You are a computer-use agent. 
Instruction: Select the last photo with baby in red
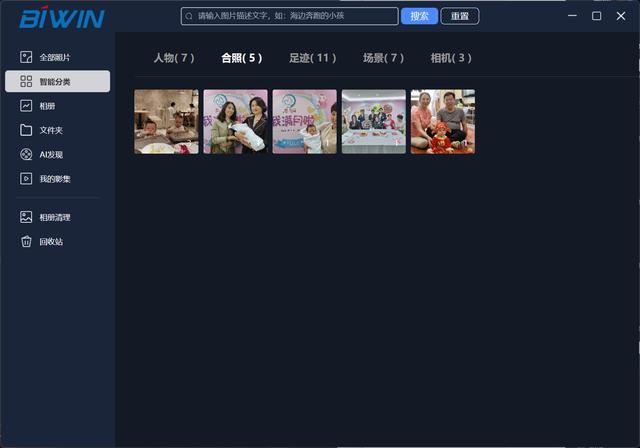tap(442, 122)
